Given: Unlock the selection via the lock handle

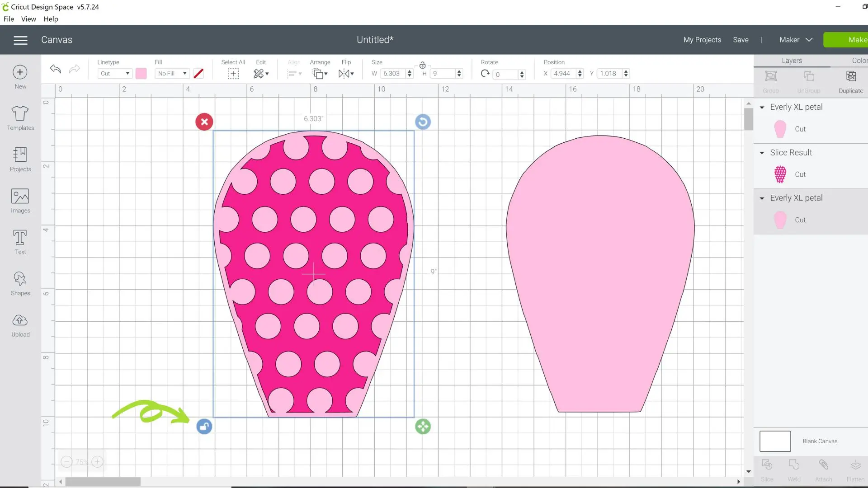Looking at the screenshot, I should point(204,426).
